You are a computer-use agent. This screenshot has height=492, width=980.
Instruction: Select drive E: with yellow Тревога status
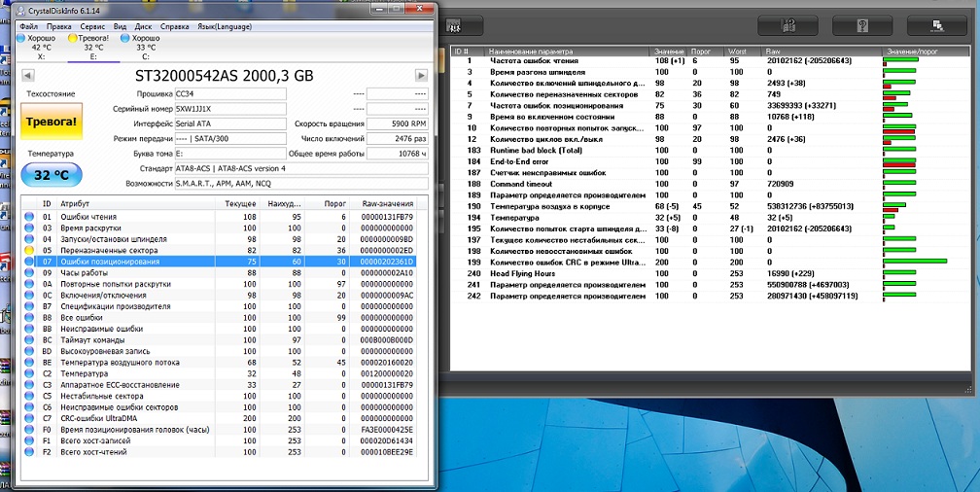93,47
